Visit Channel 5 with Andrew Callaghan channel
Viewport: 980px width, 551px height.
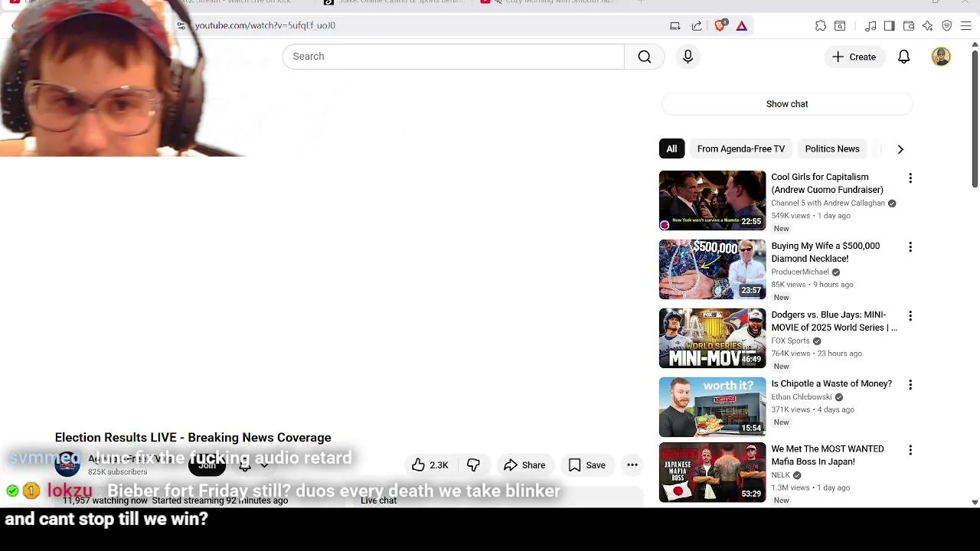(828, 204)
